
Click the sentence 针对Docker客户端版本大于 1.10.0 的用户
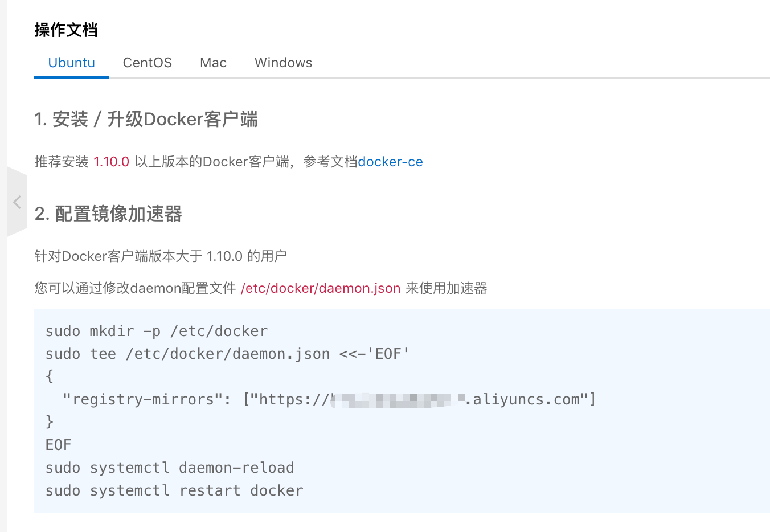[161, 256]
